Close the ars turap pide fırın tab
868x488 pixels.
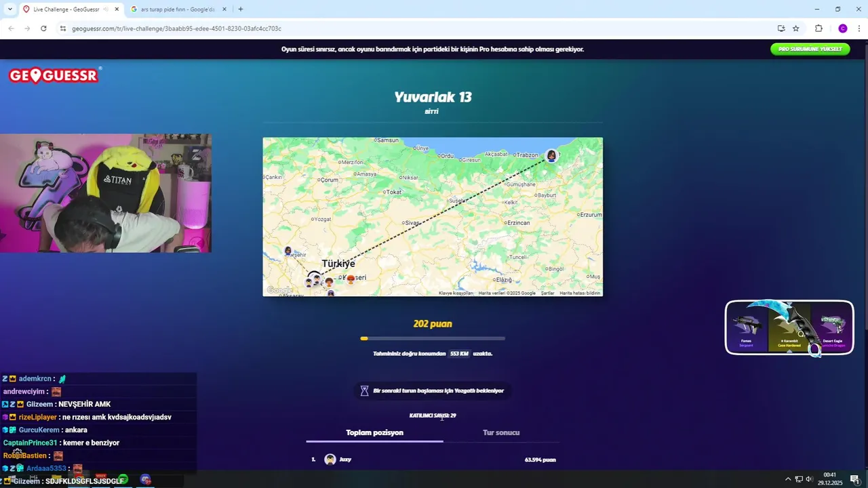(225, 9)
